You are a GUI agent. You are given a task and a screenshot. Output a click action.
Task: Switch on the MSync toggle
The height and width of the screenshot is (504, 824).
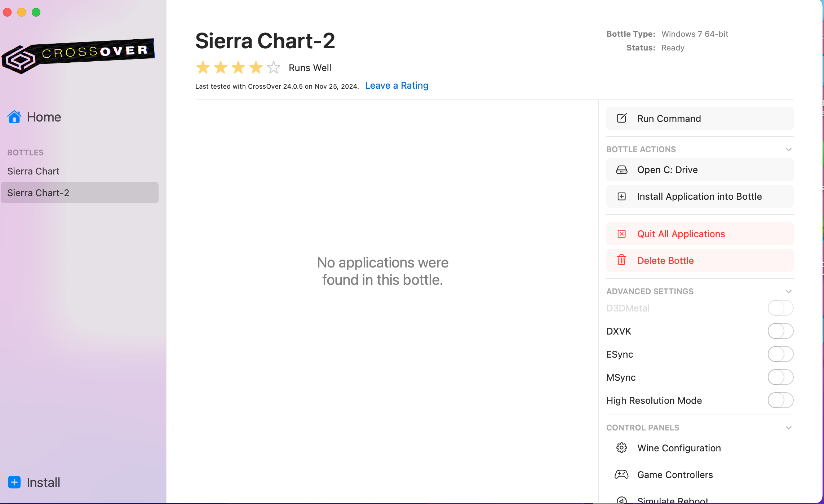click(x=780, y=377)
